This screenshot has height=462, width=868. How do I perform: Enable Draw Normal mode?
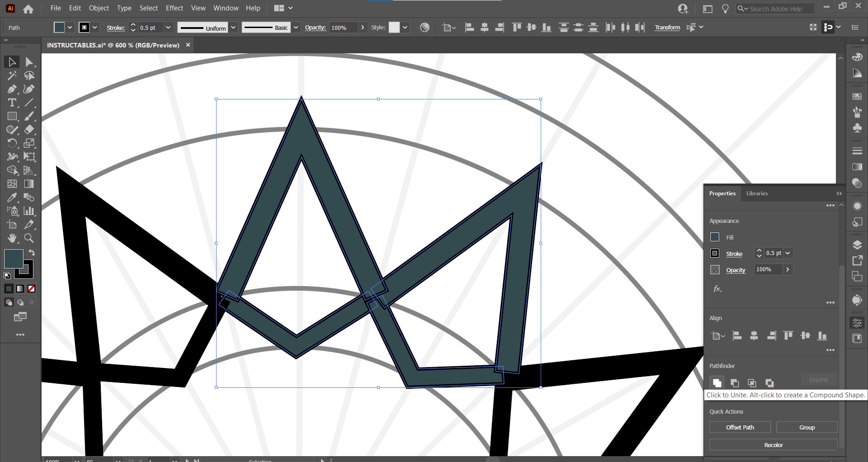coord(9,302)
